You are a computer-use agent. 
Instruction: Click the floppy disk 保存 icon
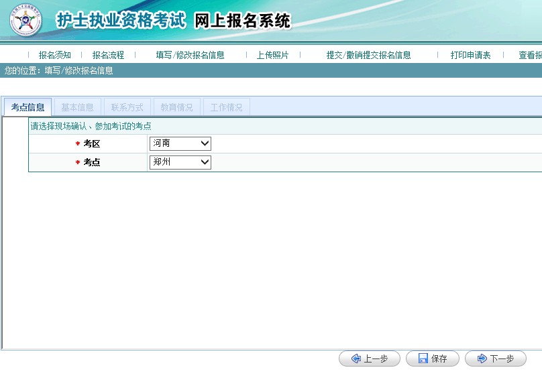[x=423, y=358]
